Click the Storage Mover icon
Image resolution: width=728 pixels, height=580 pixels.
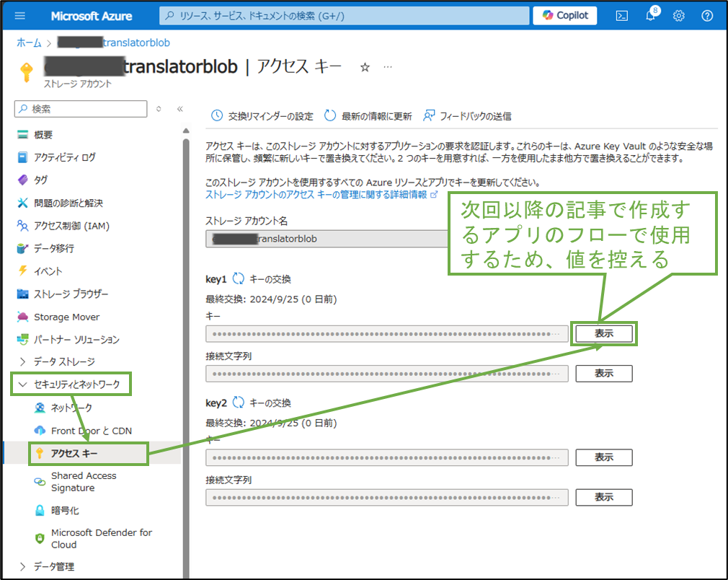click(x=22, y=317)
